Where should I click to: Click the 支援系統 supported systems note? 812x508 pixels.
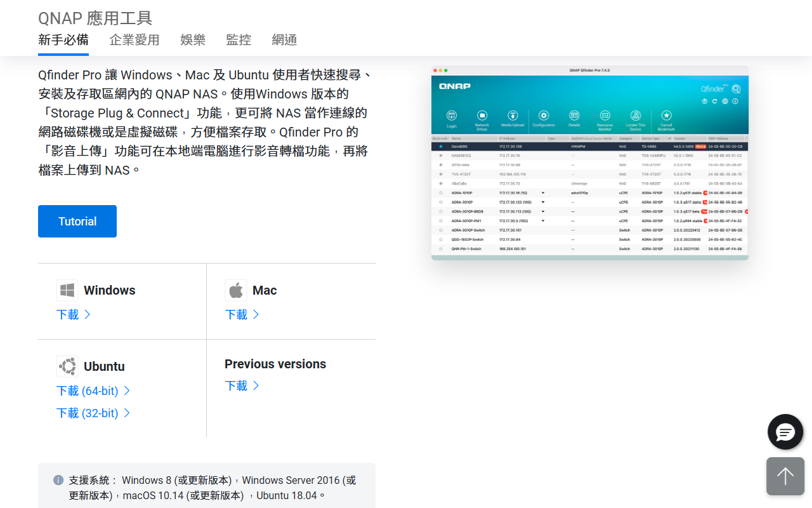207,488
